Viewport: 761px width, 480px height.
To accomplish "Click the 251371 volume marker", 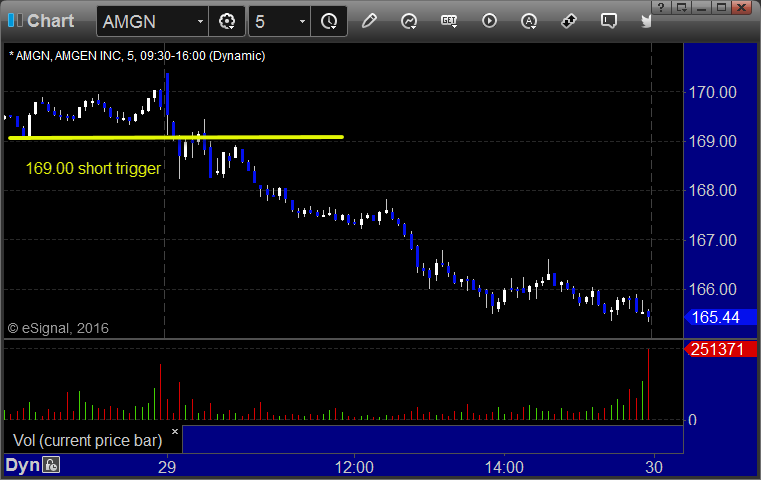I will tap(720, 349).
